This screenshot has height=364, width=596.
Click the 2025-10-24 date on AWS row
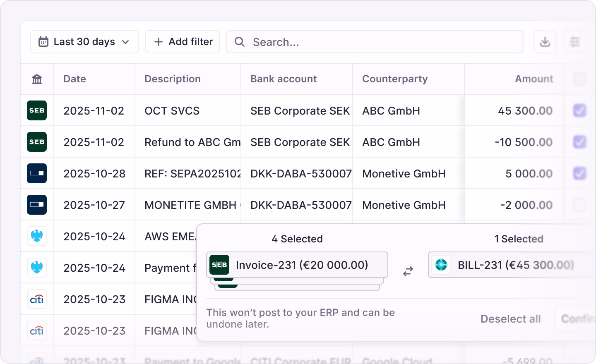(94, 237)
